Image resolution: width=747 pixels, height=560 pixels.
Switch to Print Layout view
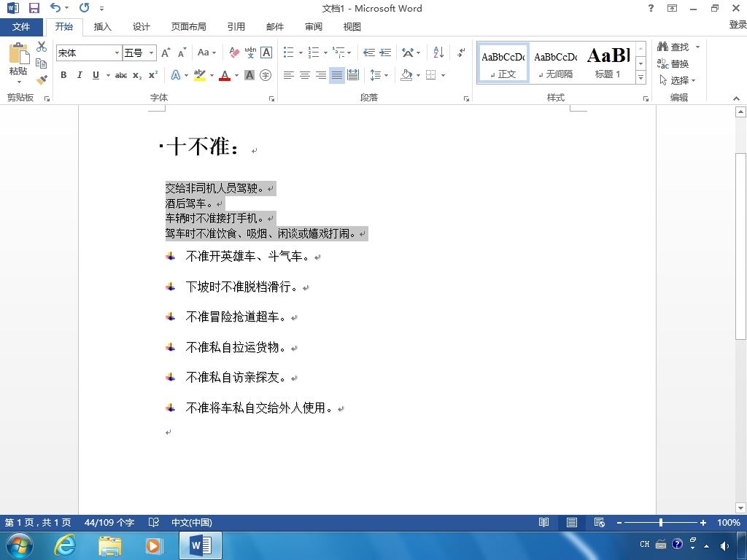[x=572, y=522]
